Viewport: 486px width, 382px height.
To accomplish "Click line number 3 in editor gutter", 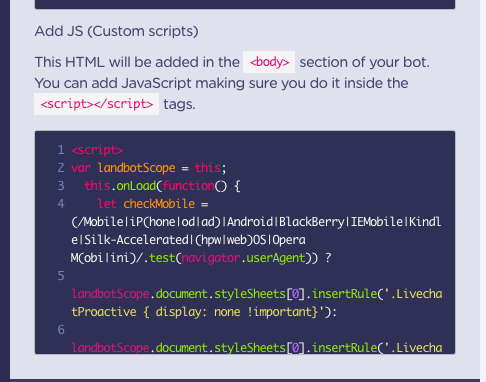I will coord(61,186).
